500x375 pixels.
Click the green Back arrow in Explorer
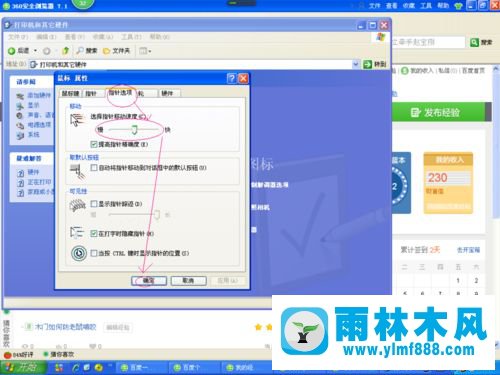pos(11,51)
